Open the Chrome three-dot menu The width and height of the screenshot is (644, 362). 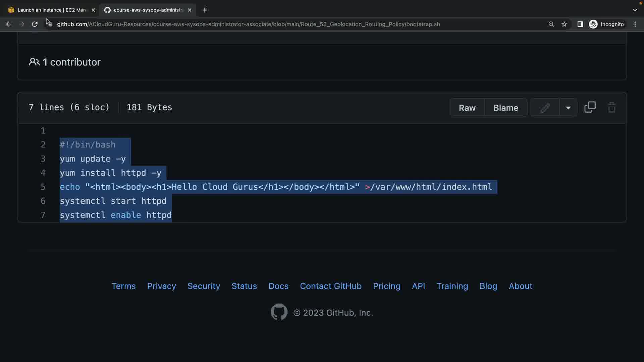[x=635, y=24]
